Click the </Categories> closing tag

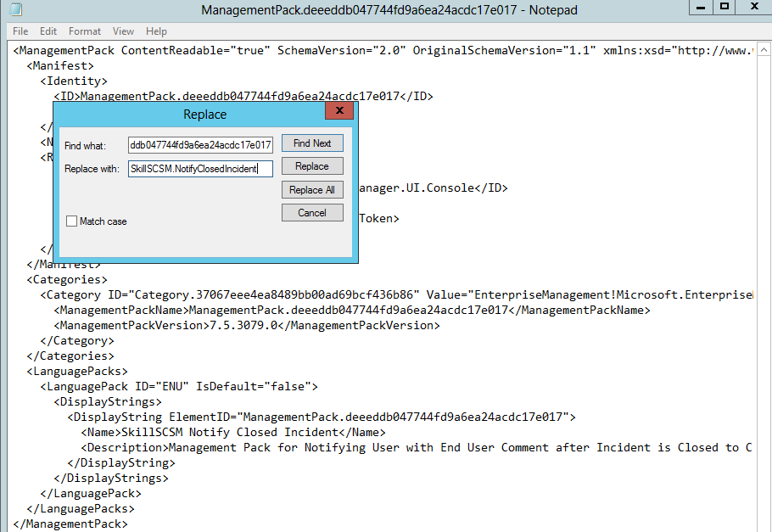click(x=70, y=356)
